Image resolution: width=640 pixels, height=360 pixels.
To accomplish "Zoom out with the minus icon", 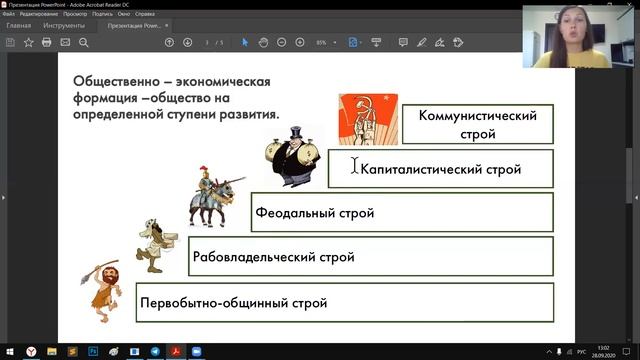I will point(282,42).
